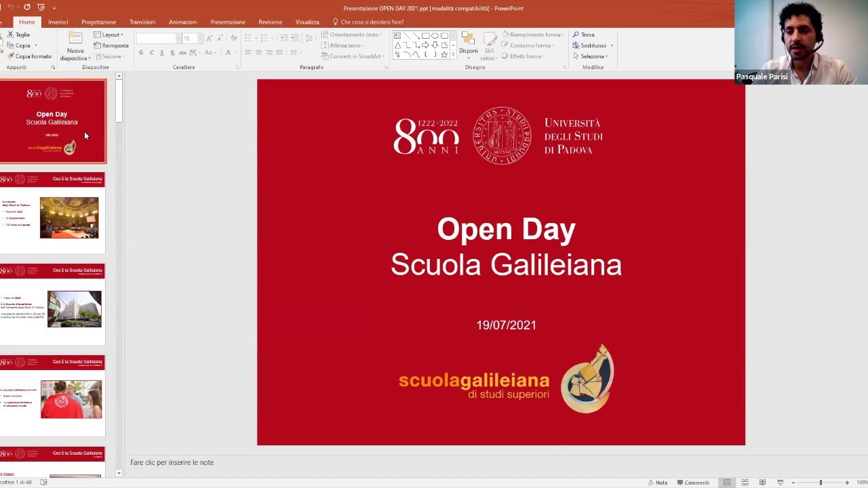Decrease font size with the small A icon
868x488 pixels.
pos(220,38)
